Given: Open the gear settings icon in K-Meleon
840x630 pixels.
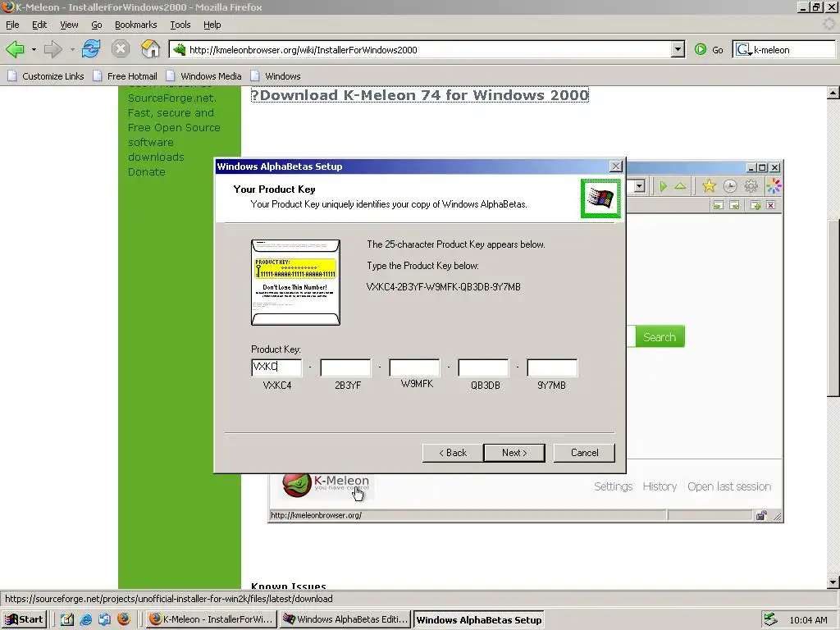Looking at the screenshot, I should point(751,186).
